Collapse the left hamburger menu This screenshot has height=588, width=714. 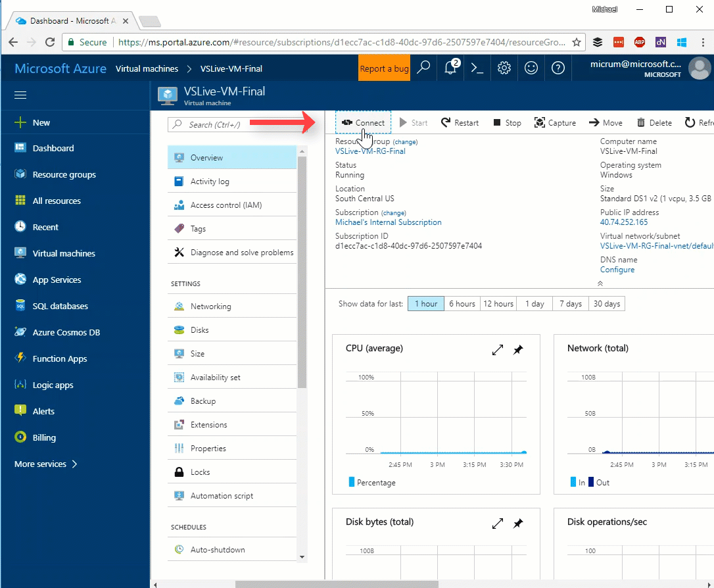coord(20,95)
